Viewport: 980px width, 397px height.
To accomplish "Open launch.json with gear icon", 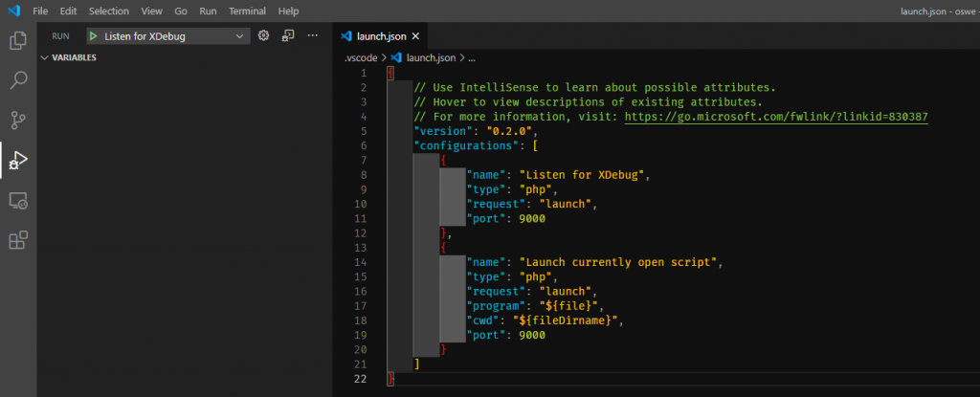I will pos(264,35).
